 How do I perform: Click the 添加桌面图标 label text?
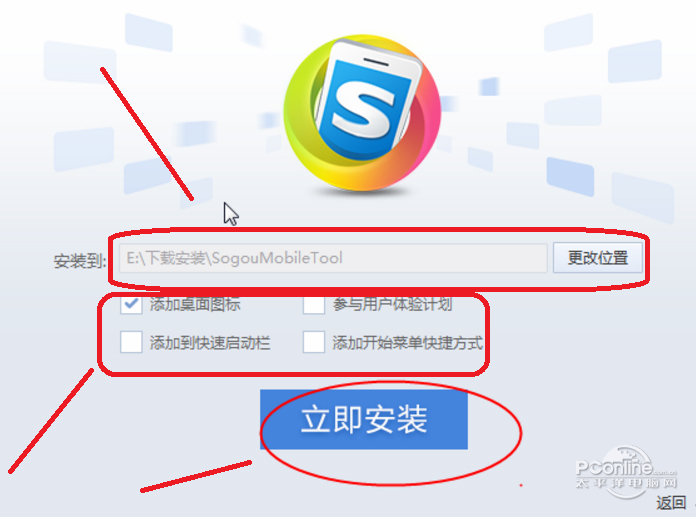point(195,305)
